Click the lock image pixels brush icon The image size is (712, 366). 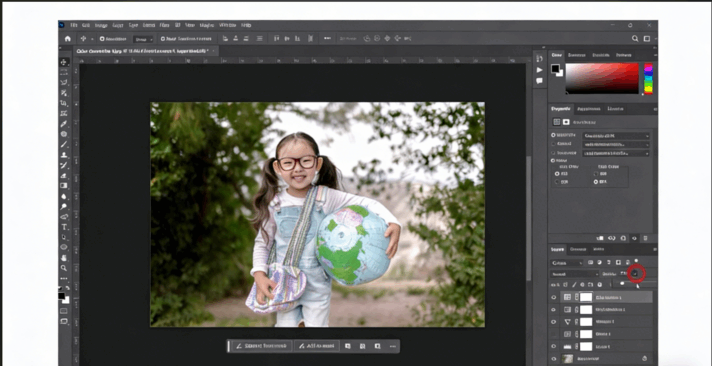[x=574, y=285]
